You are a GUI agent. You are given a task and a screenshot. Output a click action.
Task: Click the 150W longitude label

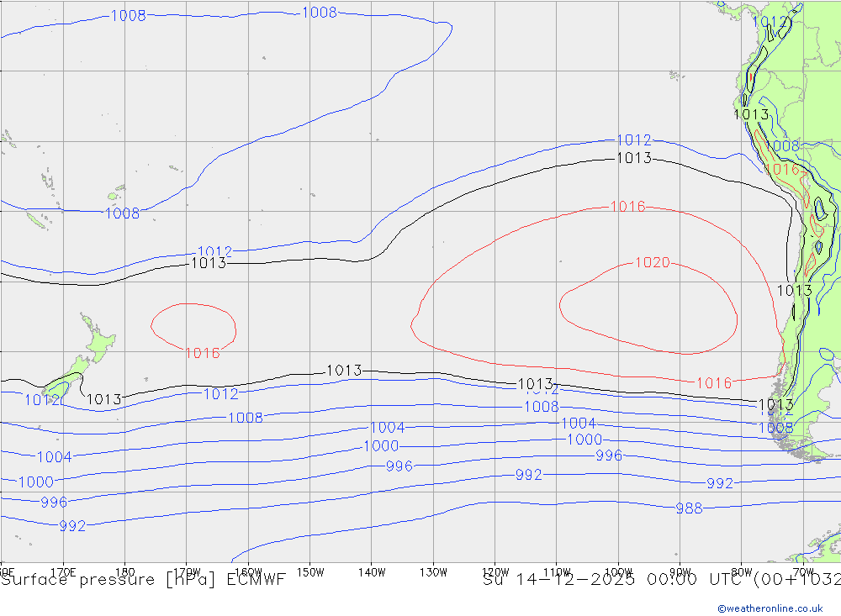310,572
